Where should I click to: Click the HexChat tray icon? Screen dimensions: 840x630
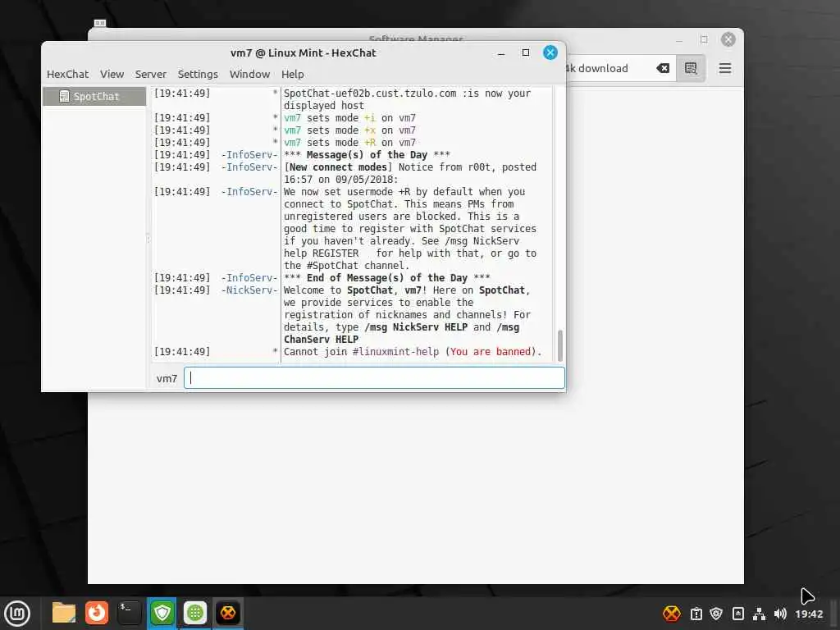[671, 614]
